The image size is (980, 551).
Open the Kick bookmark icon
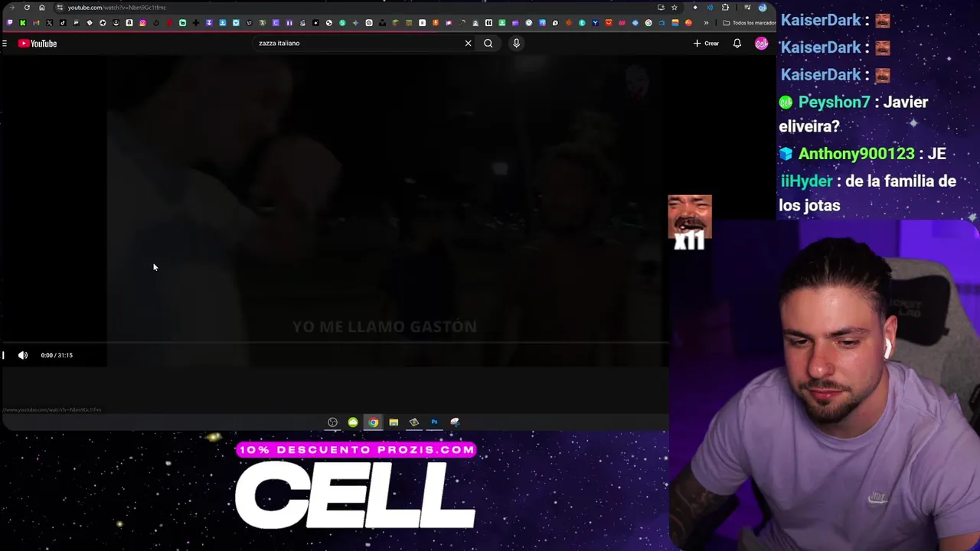[23, 23]
